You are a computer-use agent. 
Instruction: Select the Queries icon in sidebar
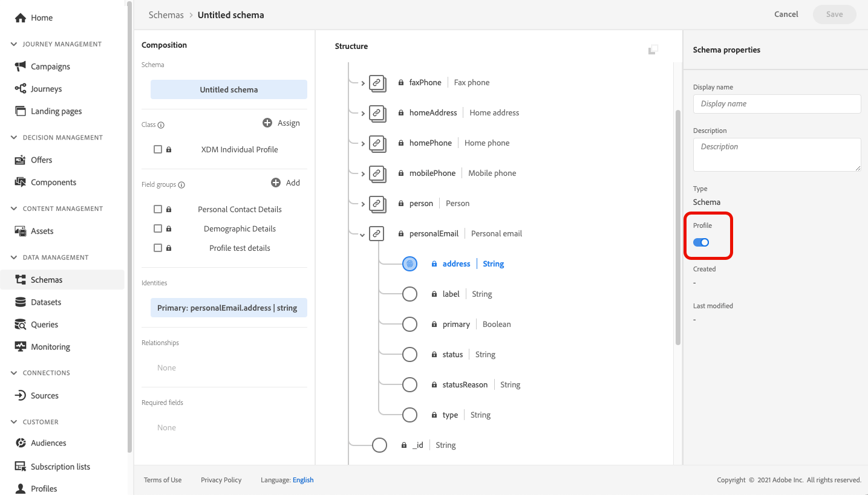click(21, 325)
